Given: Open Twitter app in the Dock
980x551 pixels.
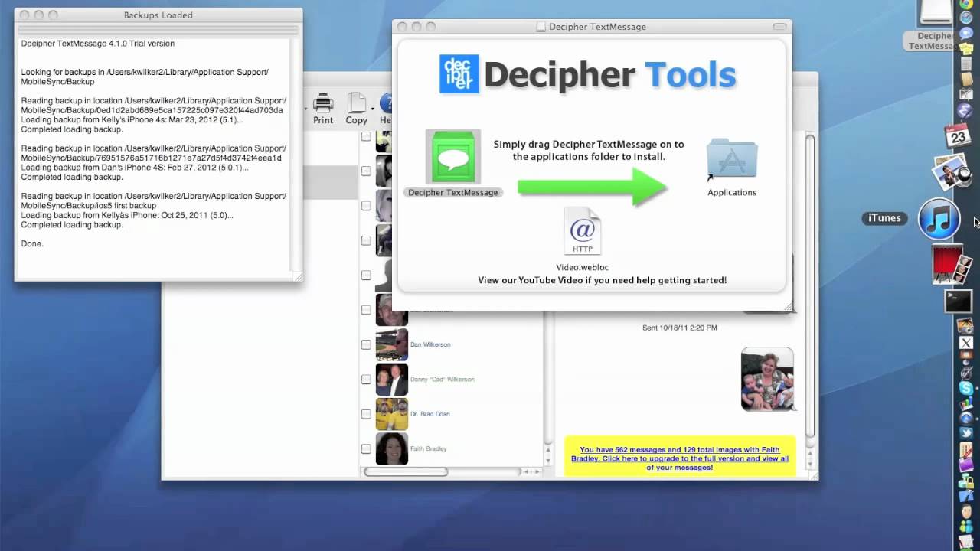Looking at the screenshot, I should tap(965, 433).
